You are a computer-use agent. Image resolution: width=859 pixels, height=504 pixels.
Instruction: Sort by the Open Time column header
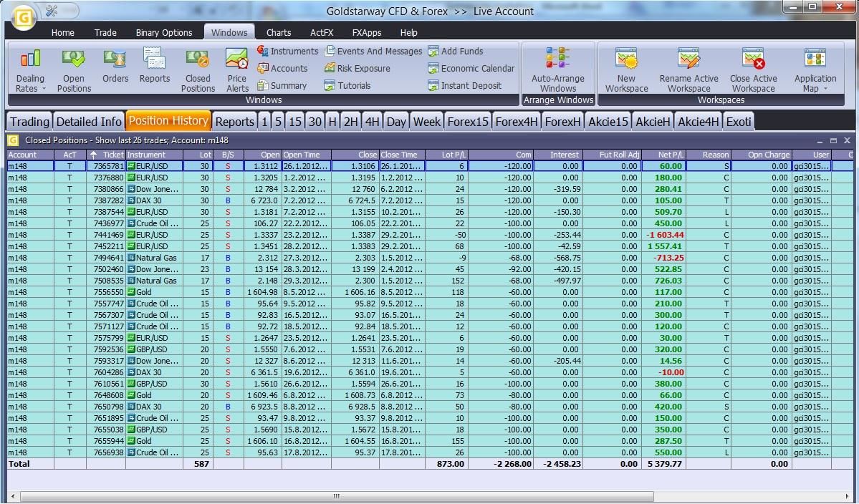(x=306, y=155)
